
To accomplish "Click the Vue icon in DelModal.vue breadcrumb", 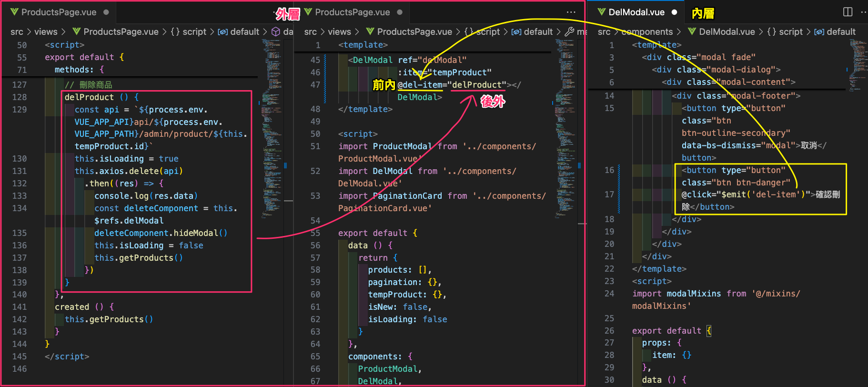I will (x=692, y=32).
